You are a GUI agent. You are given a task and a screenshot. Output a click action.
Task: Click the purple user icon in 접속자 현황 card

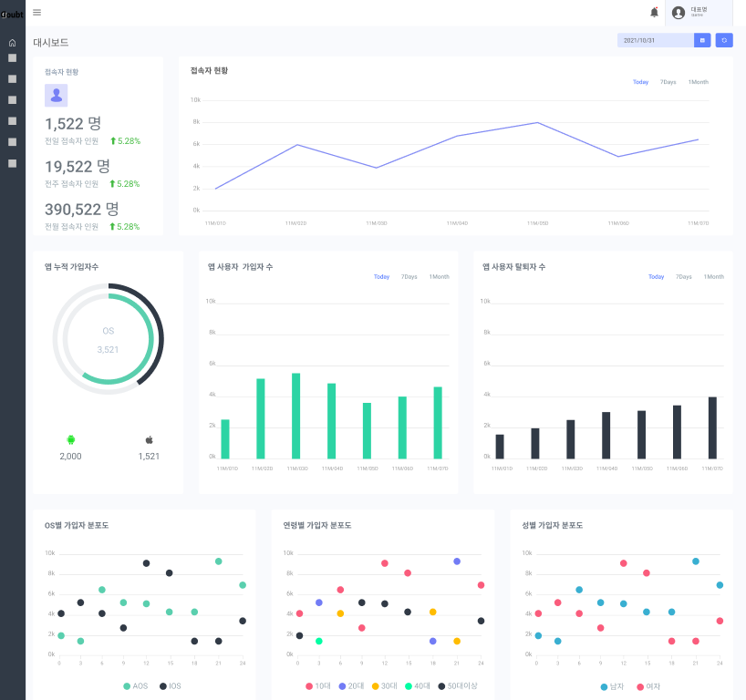point(57,96)
